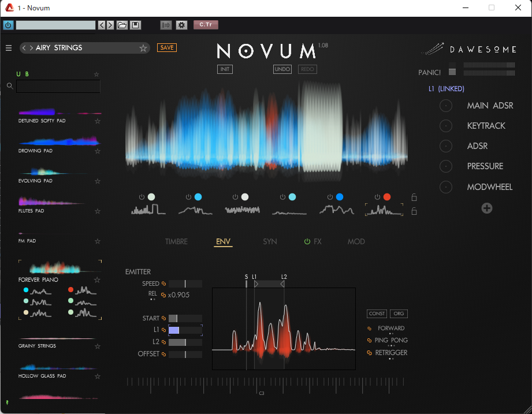Favorite the DROWING PAD preset star
Image resolution: width=532 pixels, height=414 pixels.
(x=98, y=151)
